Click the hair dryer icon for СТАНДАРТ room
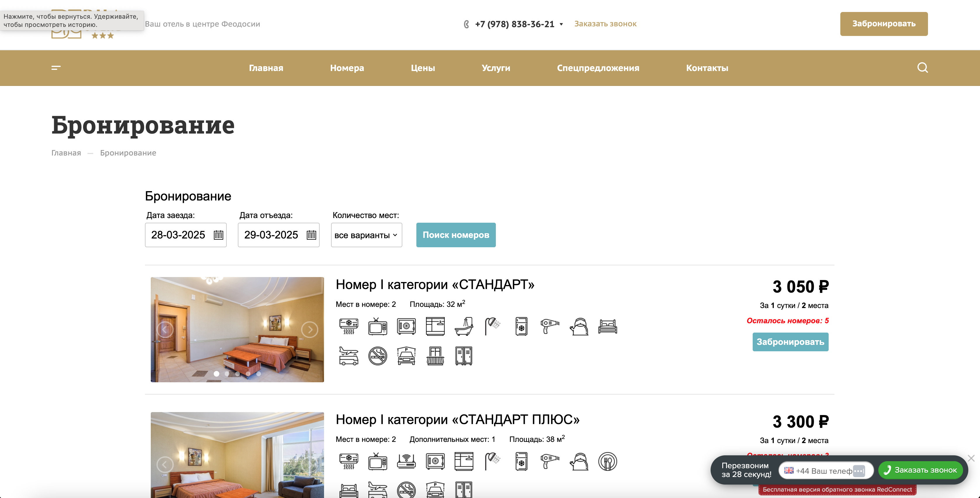980x498 pixels. click(550, 326)
